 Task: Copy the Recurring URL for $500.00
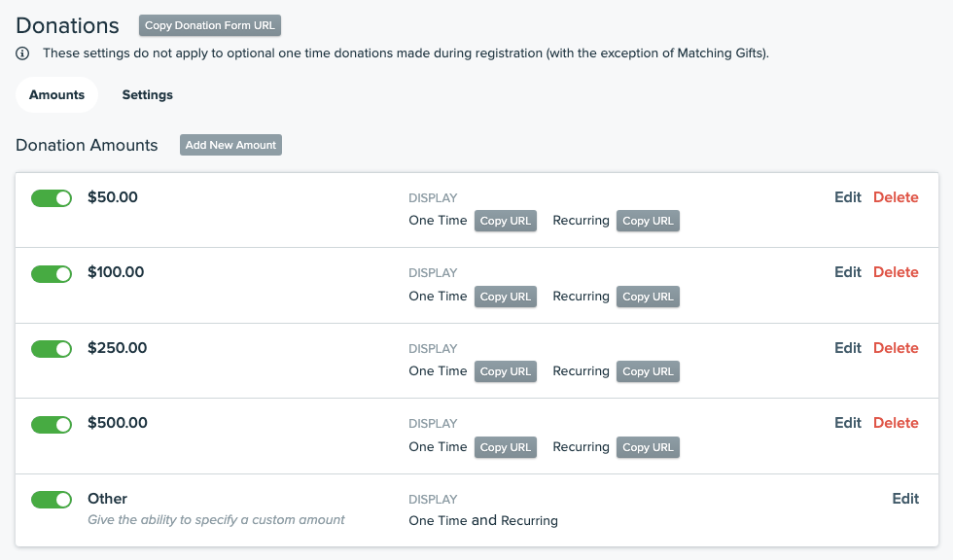click(x=648, y=447)
